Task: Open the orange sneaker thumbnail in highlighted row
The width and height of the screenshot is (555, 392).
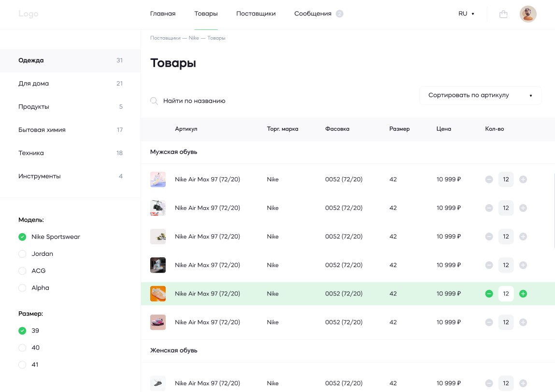Action: coord(158,294)
